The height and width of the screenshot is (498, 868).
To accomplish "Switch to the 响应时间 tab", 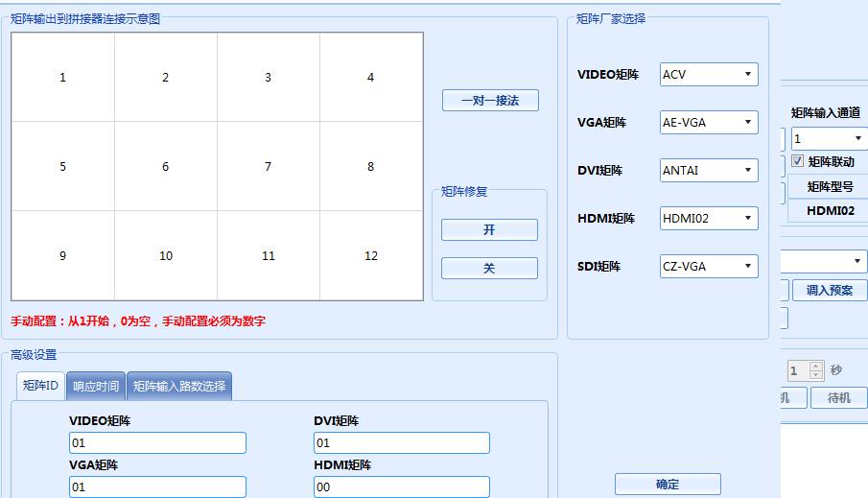I will [96, 387].
